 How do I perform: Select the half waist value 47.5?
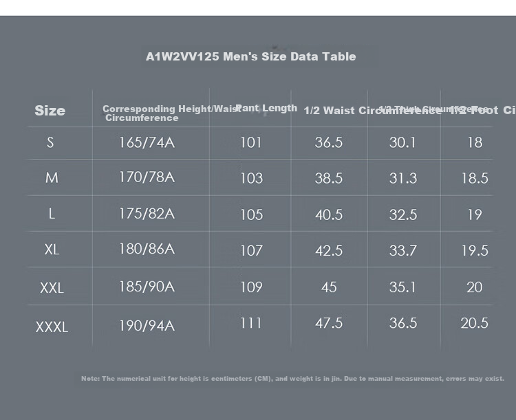point(329,323)
